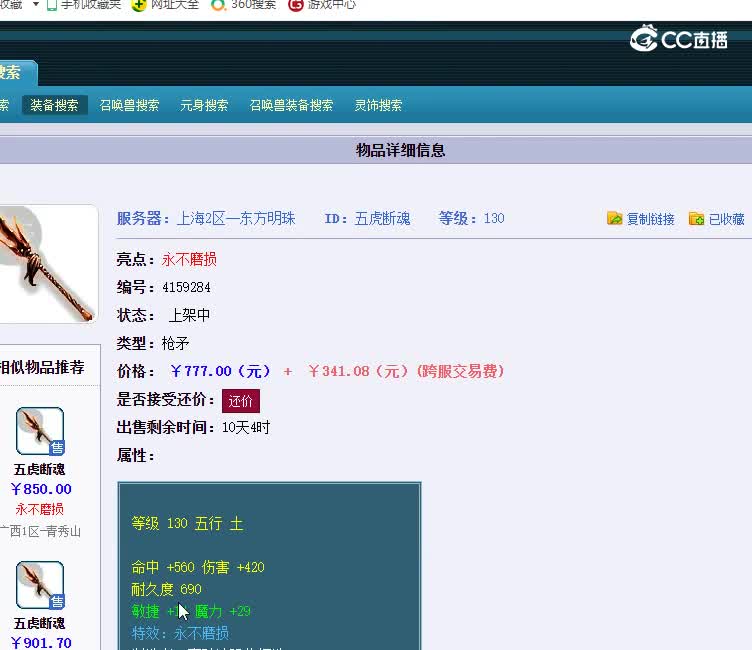This screenshot has width=752, height=650.
Task: Open the CC直播 logo link
Action: coord(679,38)
